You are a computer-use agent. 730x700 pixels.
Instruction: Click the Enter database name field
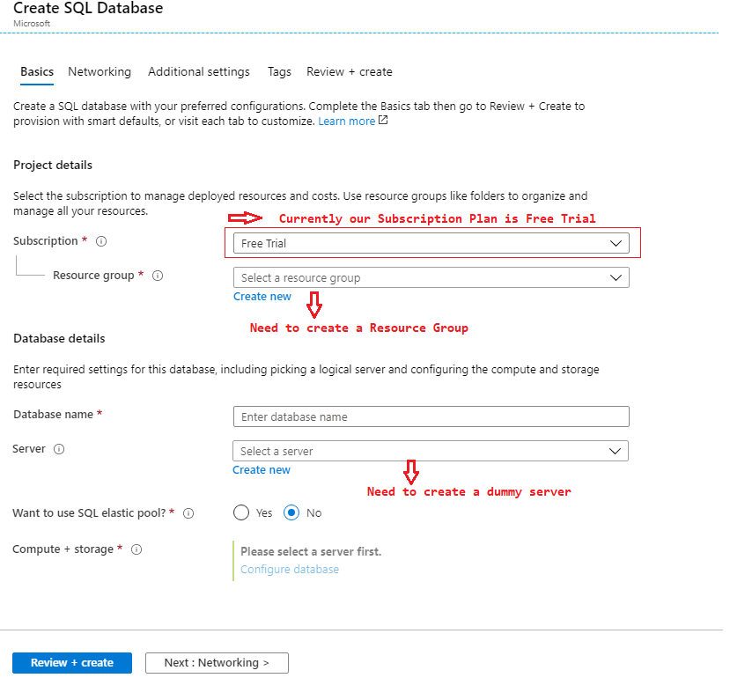click(x=431, y=416)
